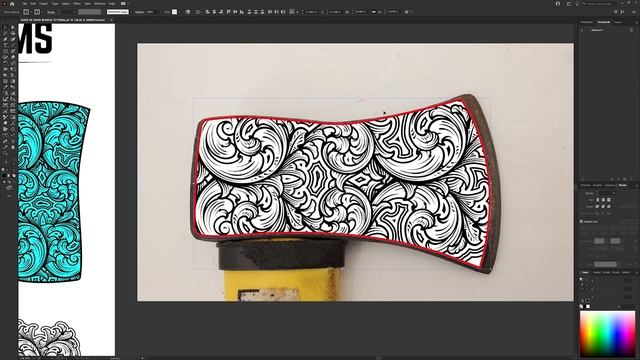Image resolution: width=640 pixels, height=360 pixels.
Task: Click the Arrange Documents icon beside Help
Action: click(x=123, y=4)
